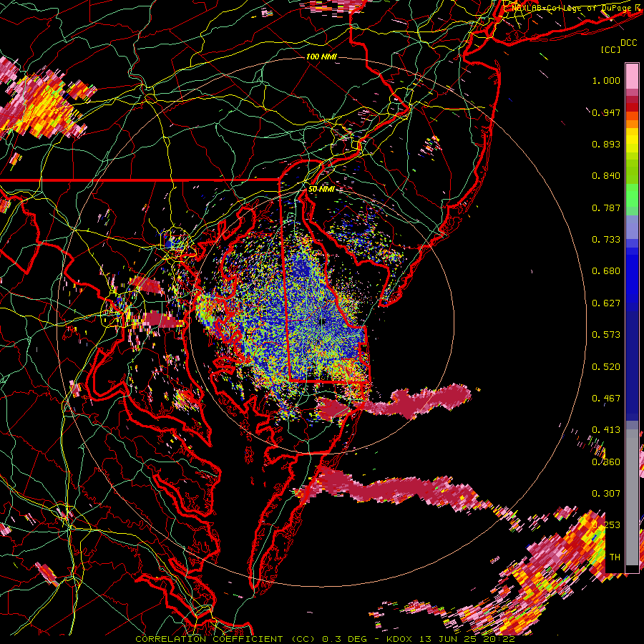Click the 0.680 legend value
The height and width of the screenshot is (644, 644).
606,271
